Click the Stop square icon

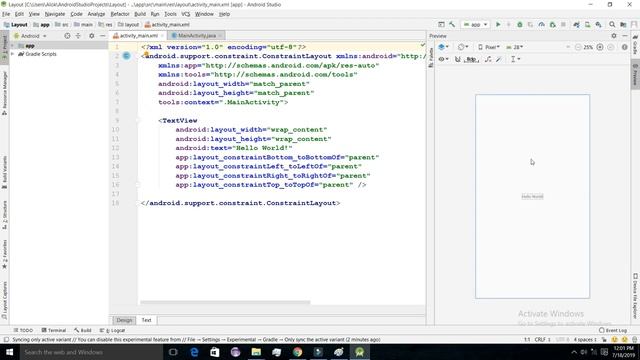tap(563, 24)
